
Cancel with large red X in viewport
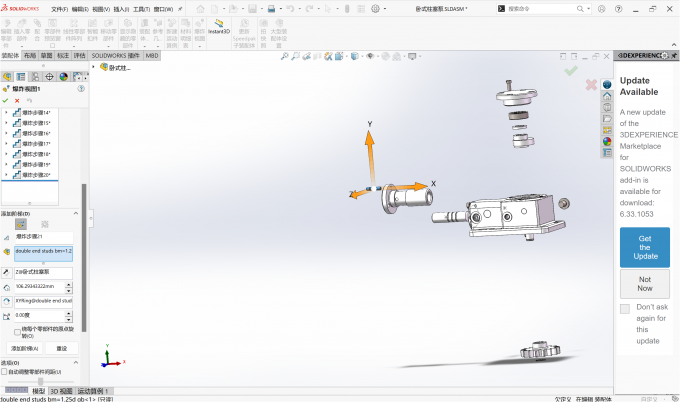click(591, 85)
